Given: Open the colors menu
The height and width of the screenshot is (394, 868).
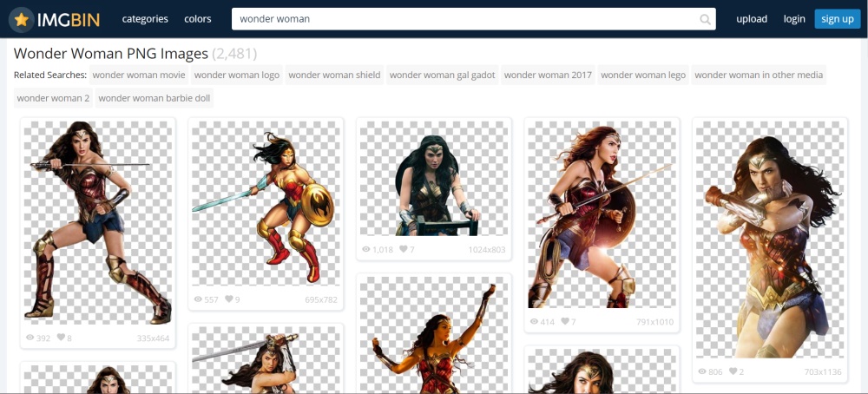Looking at the screenshot, I should [x=198, y=19].
